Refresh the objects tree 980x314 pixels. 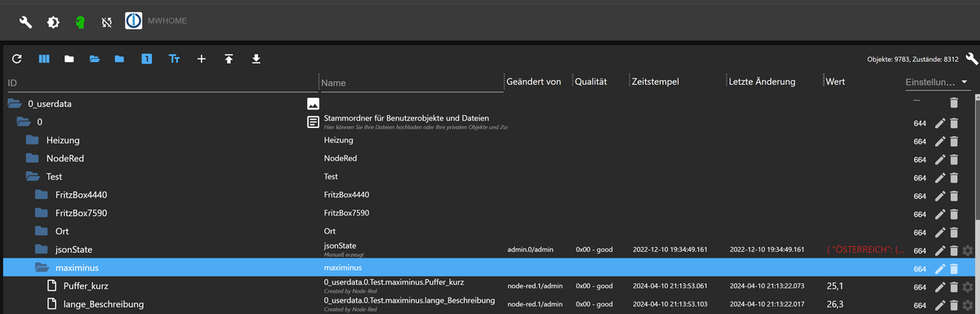click(17, 59)
